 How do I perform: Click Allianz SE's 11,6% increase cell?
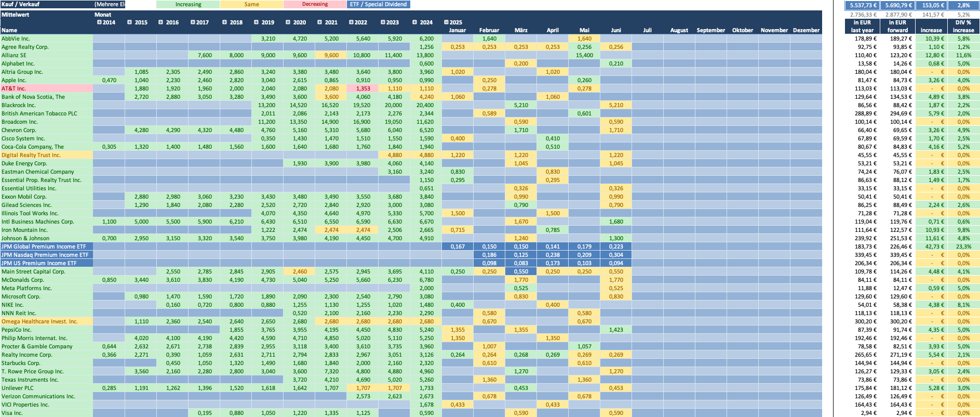point(963,55)
